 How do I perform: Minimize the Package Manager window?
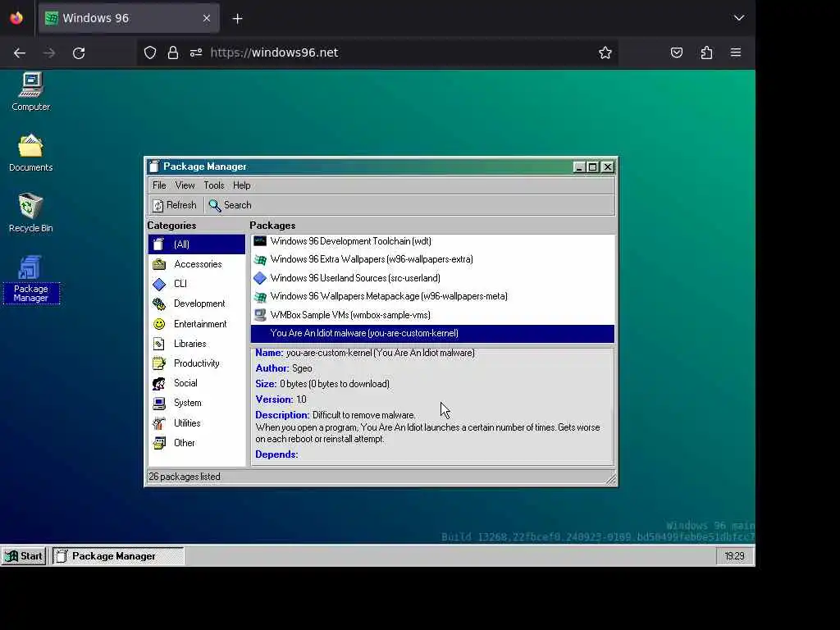pyautogui.click(x=578, y=167)
